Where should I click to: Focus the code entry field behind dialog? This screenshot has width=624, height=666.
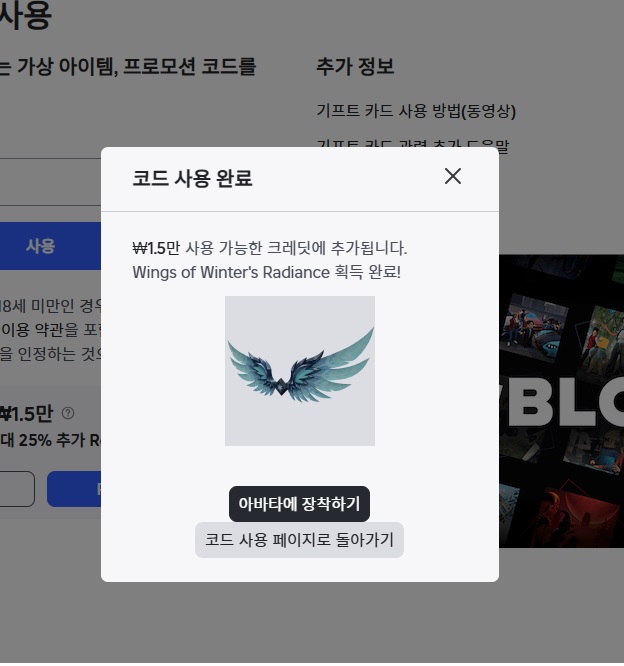50,183
